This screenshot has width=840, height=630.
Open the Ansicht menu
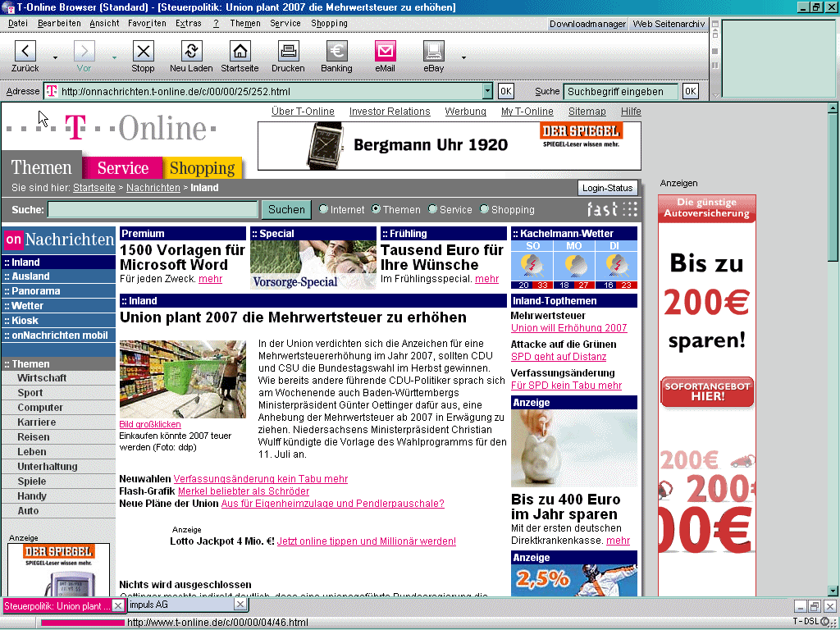pos(104,23)
